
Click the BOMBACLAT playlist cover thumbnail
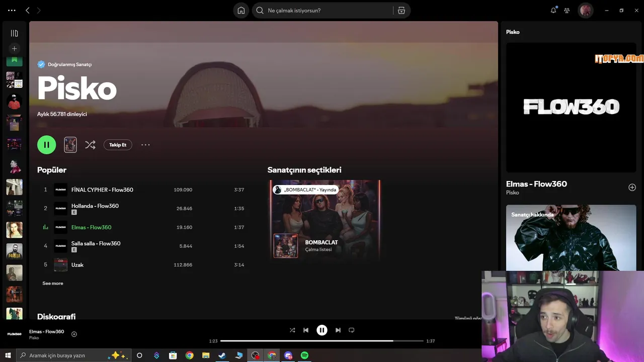[286, 246]
